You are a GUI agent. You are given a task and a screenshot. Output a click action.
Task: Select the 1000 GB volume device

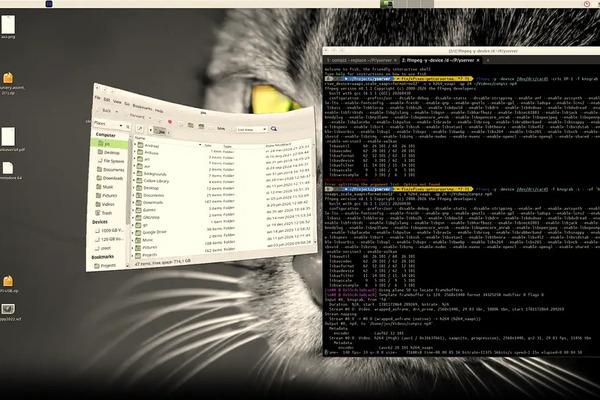point(109,230)
